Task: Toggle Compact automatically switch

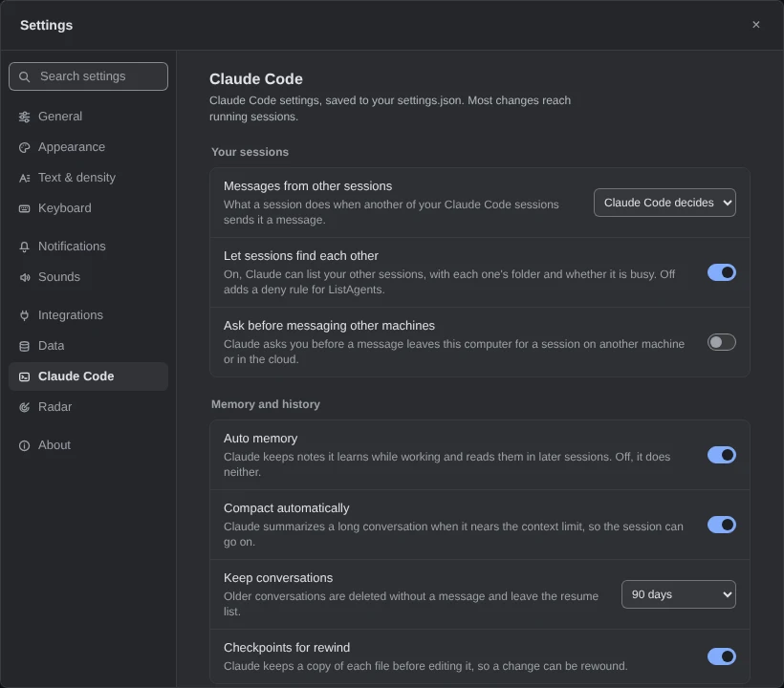Action: [x=721, y=525]
